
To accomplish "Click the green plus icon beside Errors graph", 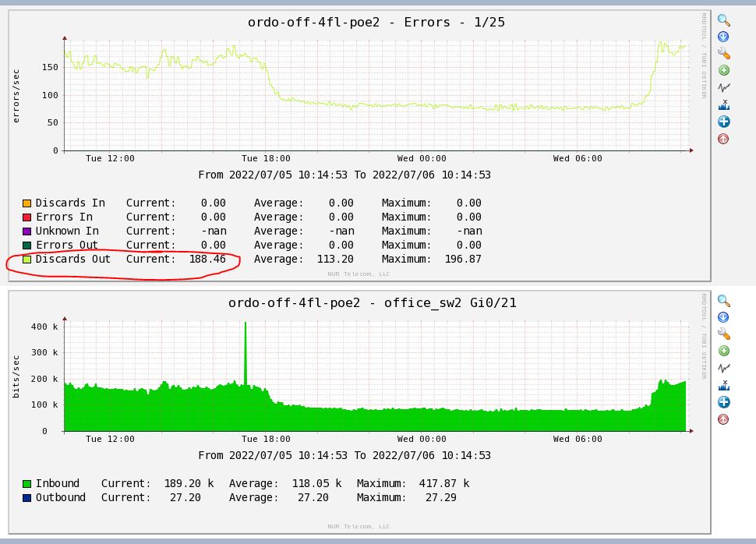I will [723, 70].
